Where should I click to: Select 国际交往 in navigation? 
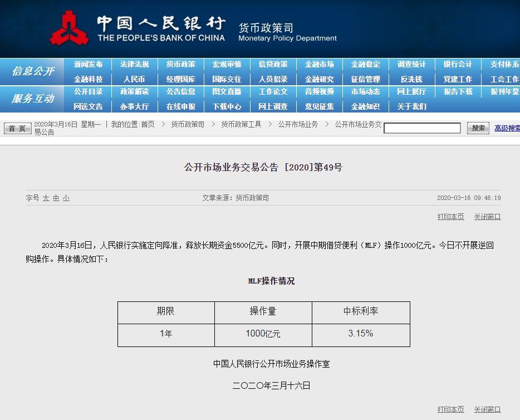227,79
